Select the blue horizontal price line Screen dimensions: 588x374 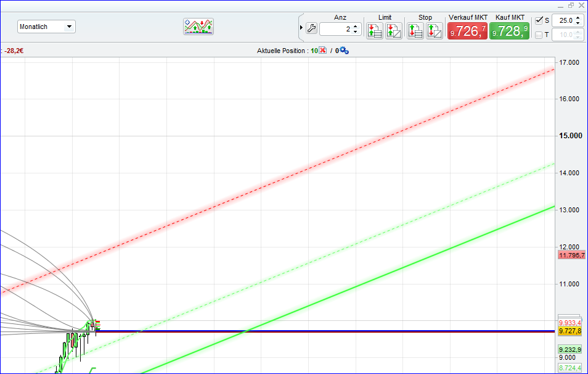point(326,331)
